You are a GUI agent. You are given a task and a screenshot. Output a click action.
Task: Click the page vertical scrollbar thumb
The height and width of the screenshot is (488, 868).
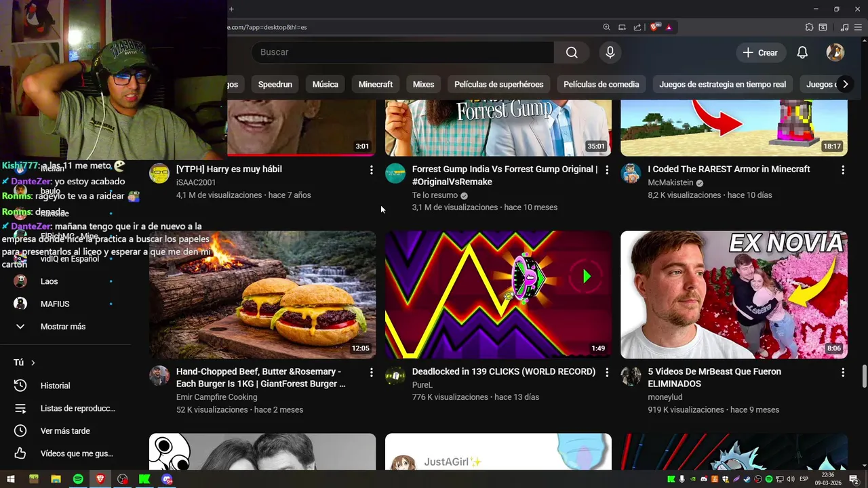tap(864, 376)
